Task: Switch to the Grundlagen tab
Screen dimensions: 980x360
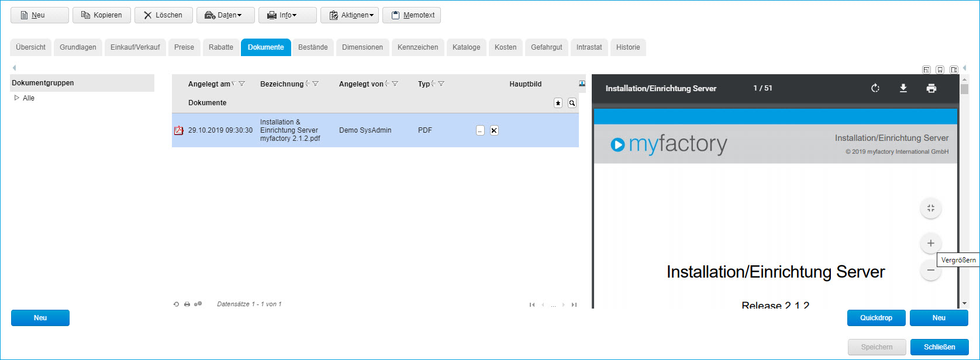Action: click(78, 47)
